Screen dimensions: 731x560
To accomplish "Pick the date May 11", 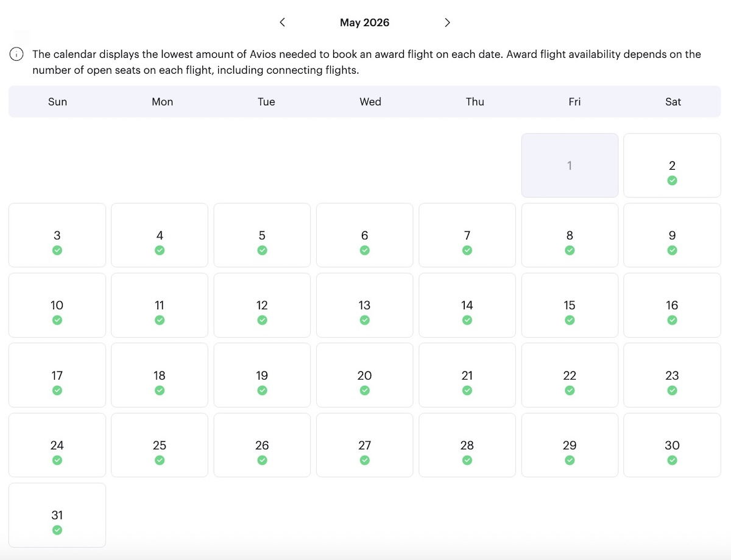I will click(160, 305).
